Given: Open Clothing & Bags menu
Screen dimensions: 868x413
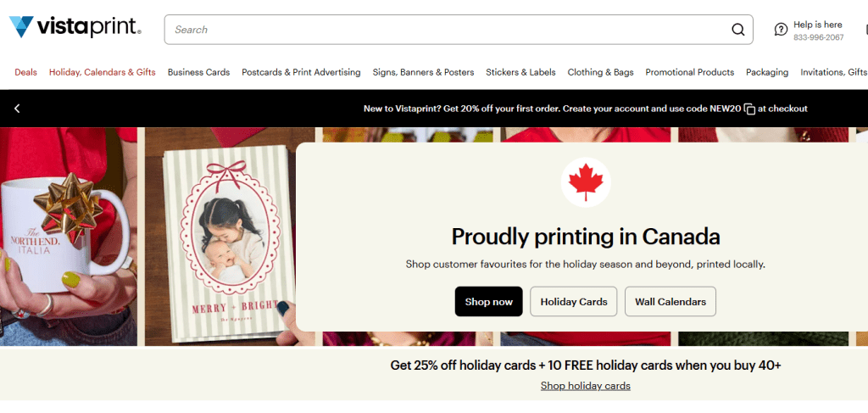Looking at the screenshot, I should (x=600, y=72).
